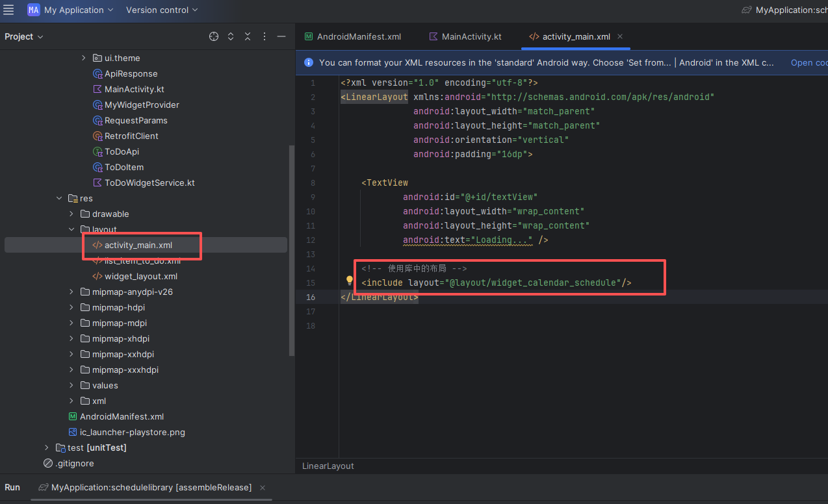Collapse the res folder
This screenshot has width=828, height=504.
click(x=59, y=198)
